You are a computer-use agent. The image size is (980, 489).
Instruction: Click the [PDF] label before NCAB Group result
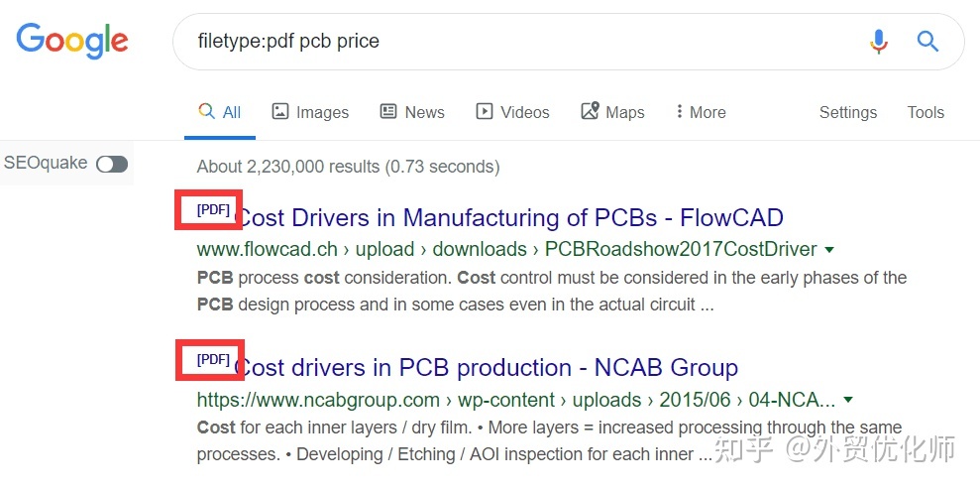click(x=213, y=359)
